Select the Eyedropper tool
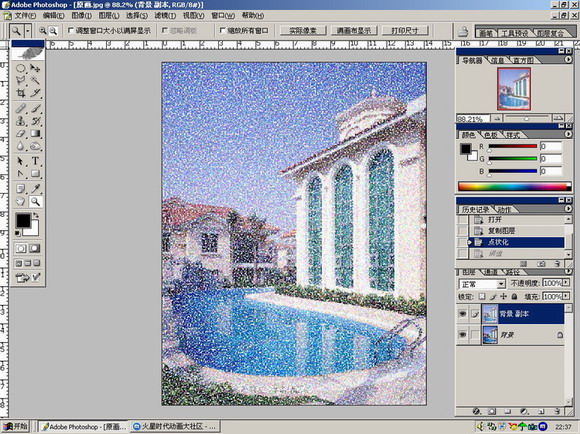 (35, 189)
